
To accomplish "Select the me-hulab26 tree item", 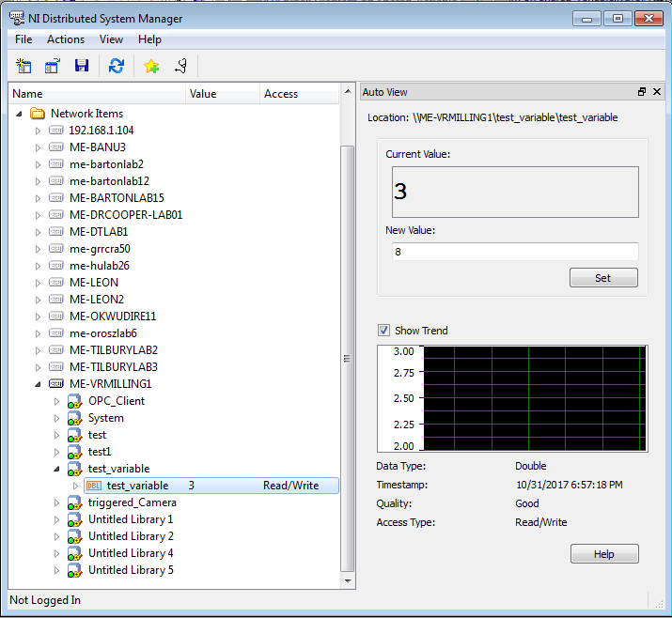I will pos(100,266).
